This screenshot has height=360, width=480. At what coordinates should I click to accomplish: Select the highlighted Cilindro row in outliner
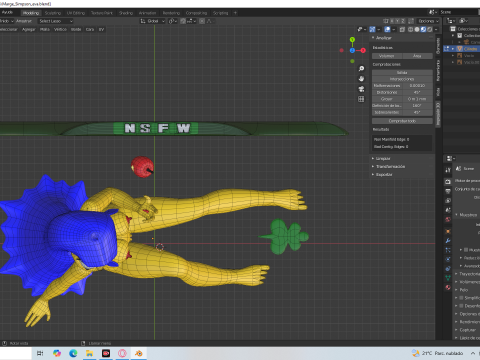tap(462, 49)
